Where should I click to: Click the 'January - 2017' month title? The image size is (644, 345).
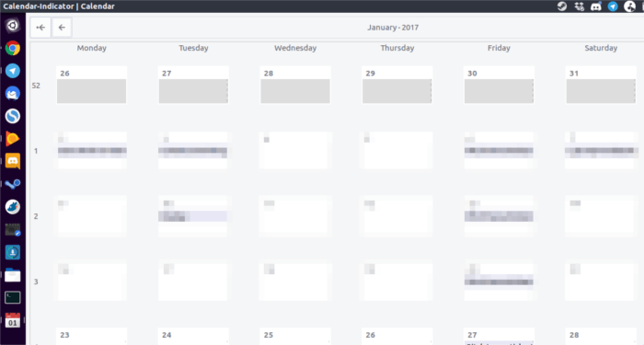[393, 28]
